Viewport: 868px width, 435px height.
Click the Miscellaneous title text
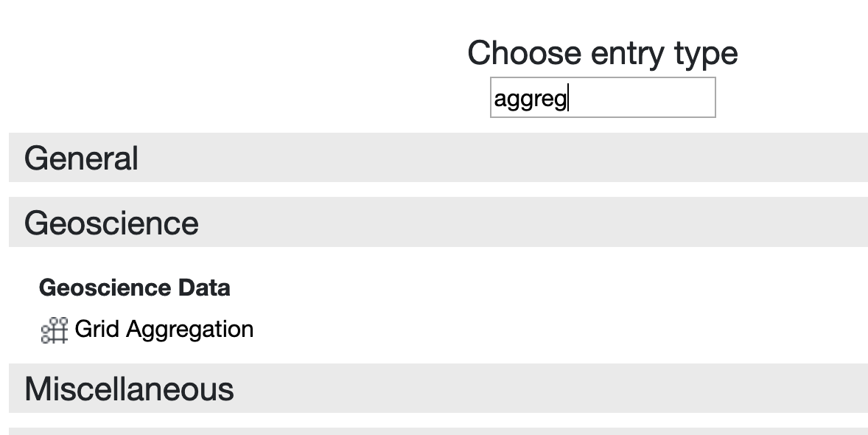click(x=129, y=389)
